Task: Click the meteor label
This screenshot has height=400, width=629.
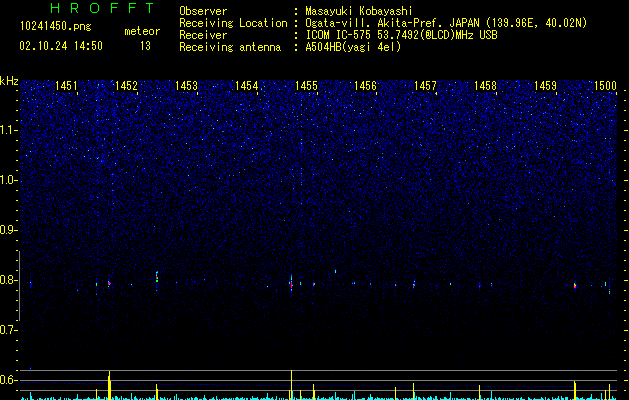Action: [x=142, y=31]
